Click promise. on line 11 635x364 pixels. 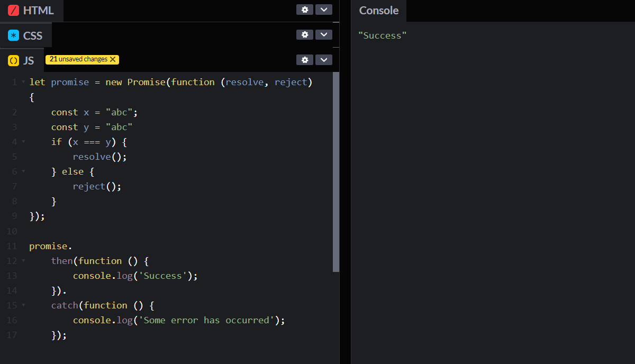[x=51, y=246]
